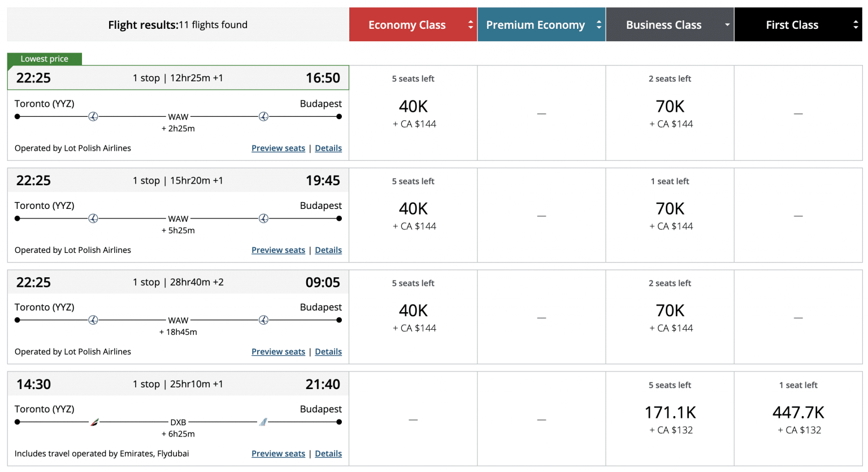Select the First Class column header
Image resolution: width=868 pixels, height=472 pixels.
[792, 24]
